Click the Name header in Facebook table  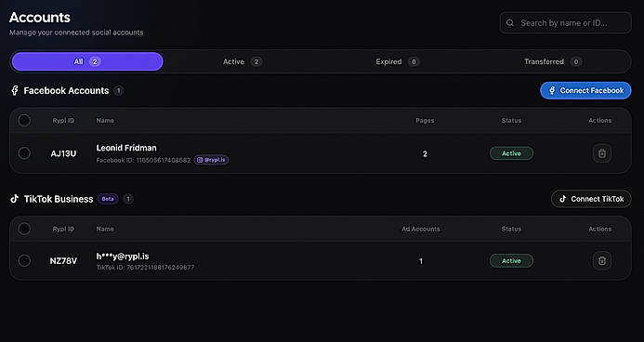pos(105,120)
